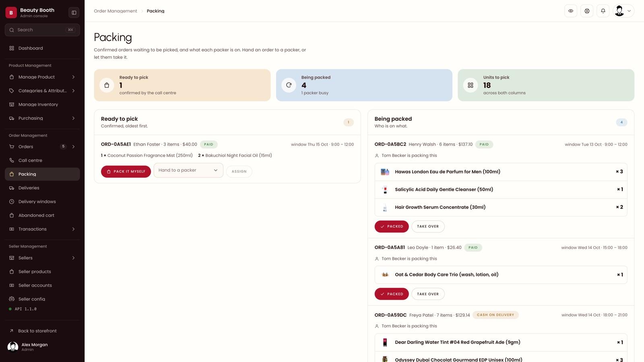The width and height of the screenshot is (644, 362).
Task: Expand the Orders submenu chevron
Action: click(x=73, y=147)
